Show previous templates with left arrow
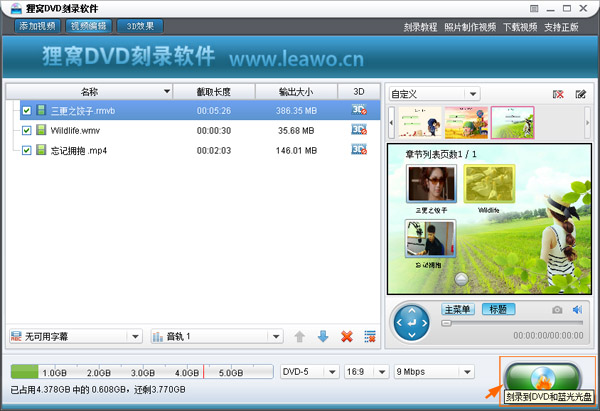Viewport: 600px width, 411px height. click(391, 122)
